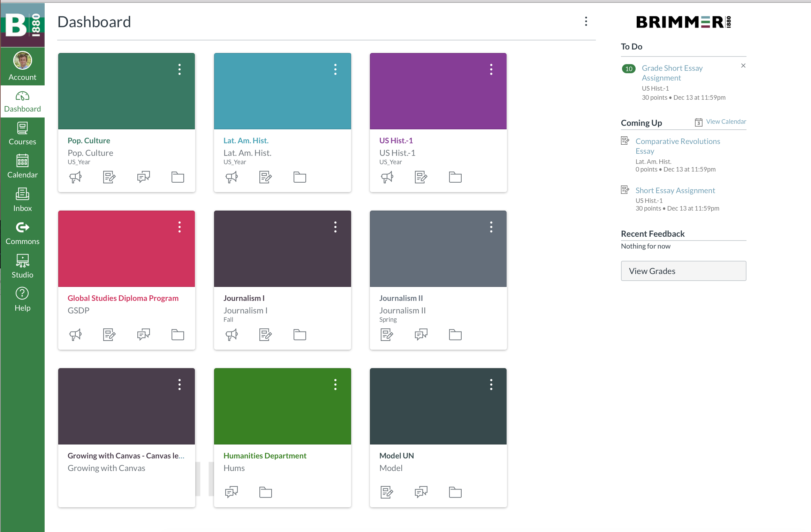Open Pop. Culture announcements megaphone icon

point(75,177)
